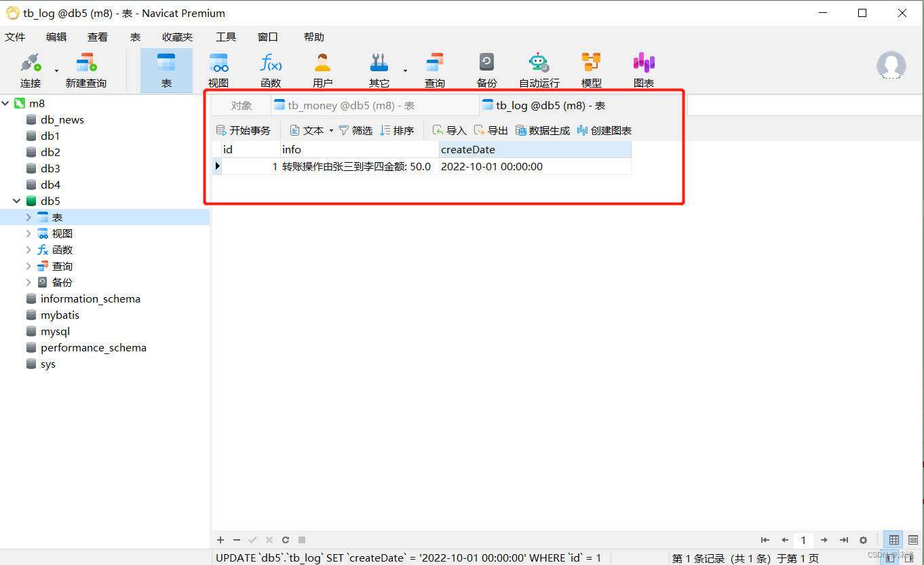Select the cell 2022-10-01 00:00:00
The height and width of the screenshot is (565, 924).
point(535,166)
